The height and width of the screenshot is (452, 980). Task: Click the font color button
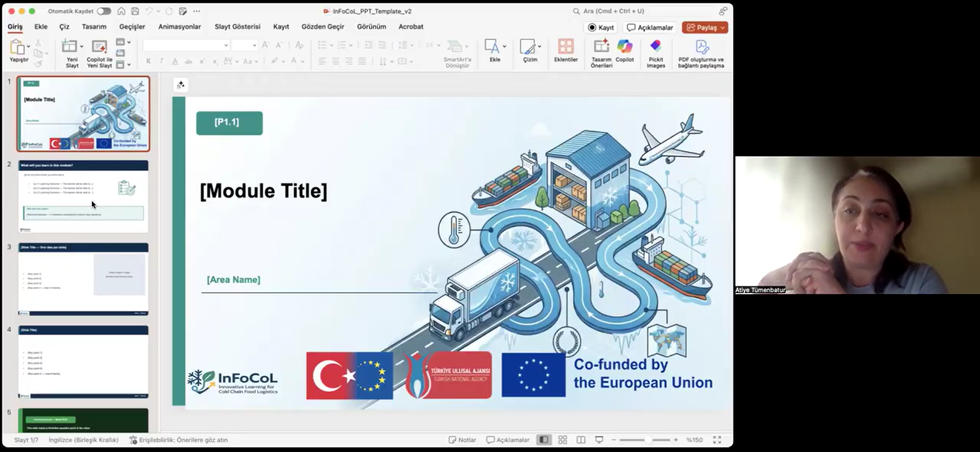294,61
